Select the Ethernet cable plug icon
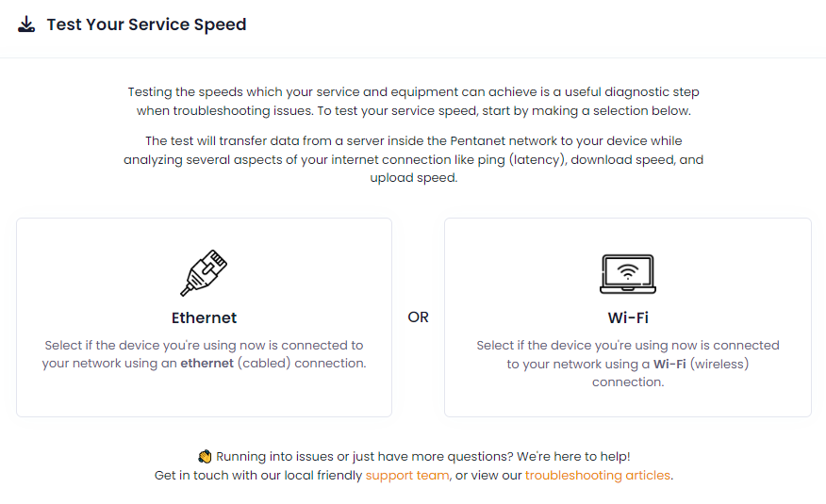Image resolution: width=826 pixels, height=504 pixels. pos(204,272)
